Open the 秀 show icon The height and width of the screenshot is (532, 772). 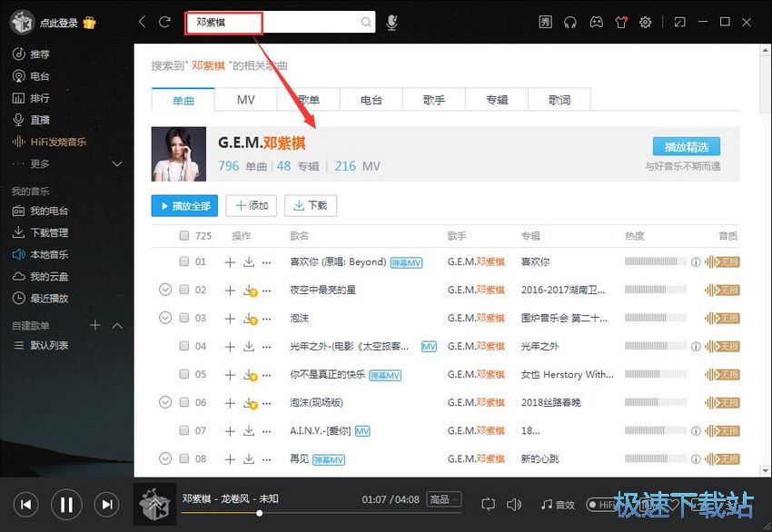(546, 22)
